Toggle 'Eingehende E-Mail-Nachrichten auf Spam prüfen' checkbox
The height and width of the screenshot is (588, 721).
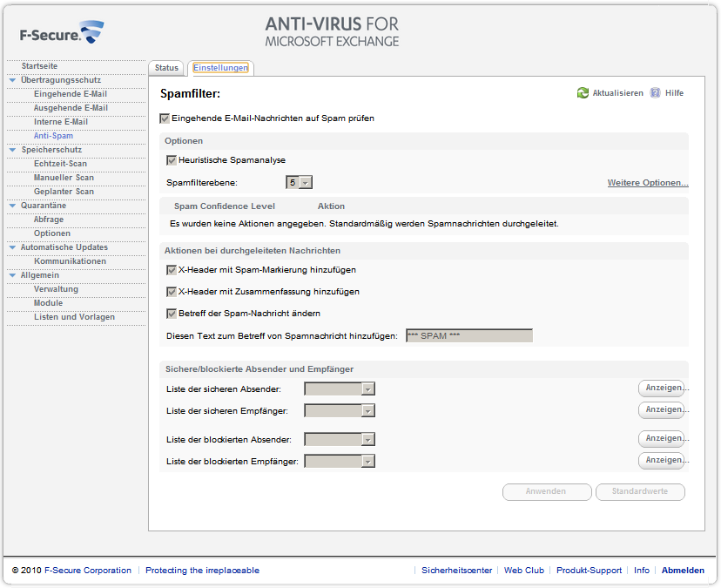165,118
